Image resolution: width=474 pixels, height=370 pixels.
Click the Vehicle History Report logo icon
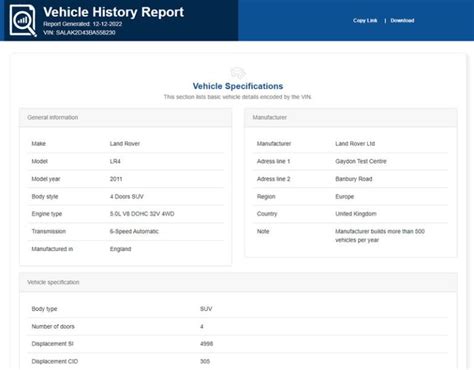pos(23,20)
